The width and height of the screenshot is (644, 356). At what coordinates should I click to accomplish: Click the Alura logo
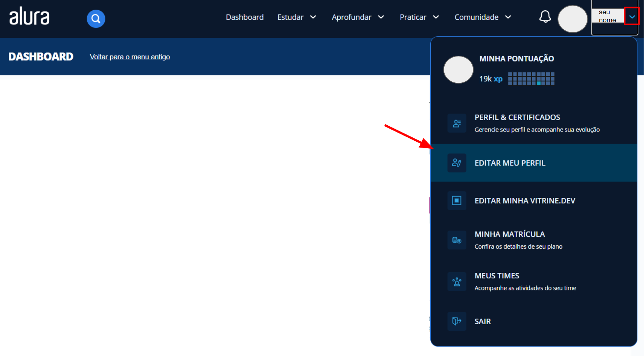pyautogui.click(x=29, y=17)
